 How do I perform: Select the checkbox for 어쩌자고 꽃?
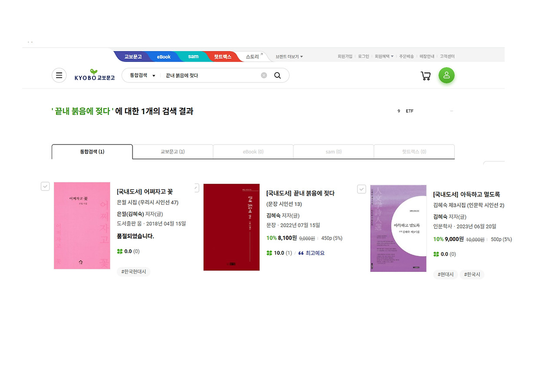[45, 186]
